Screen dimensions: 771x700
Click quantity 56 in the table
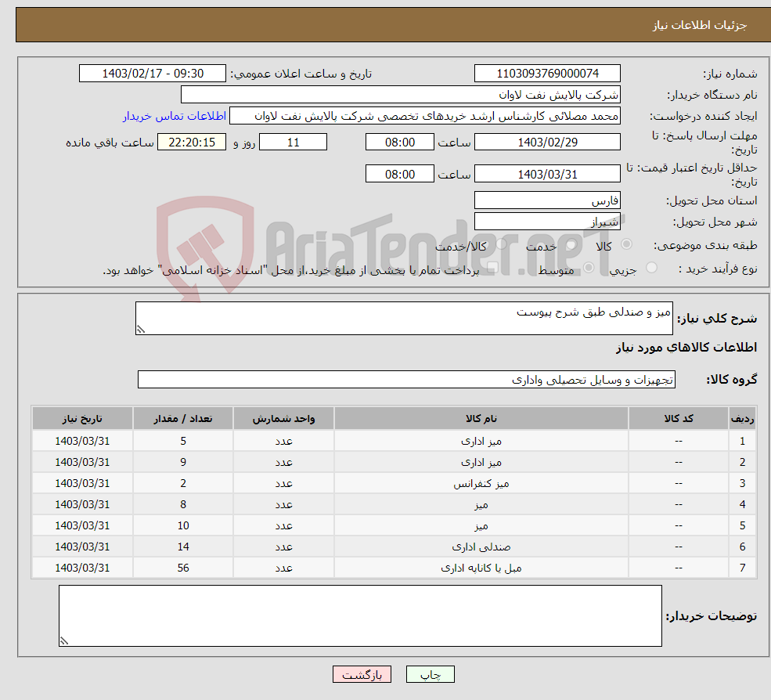coord(183,568)
